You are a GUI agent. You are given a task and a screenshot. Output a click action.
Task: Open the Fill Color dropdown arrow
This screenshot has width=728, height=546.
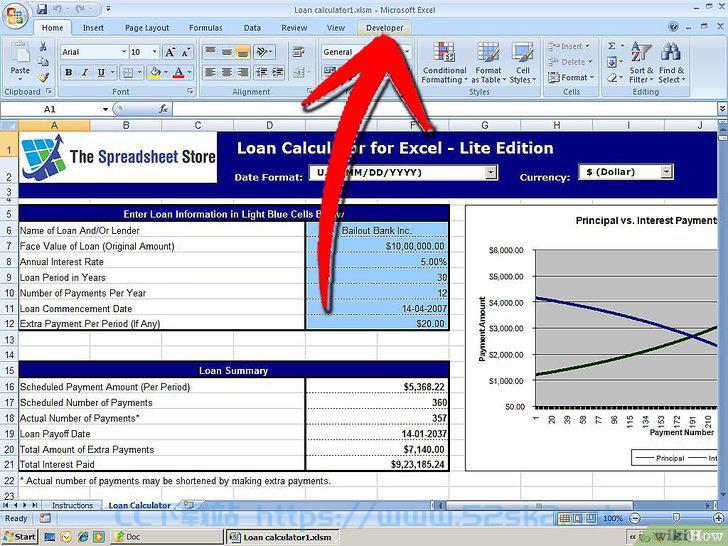coord(166,72)
